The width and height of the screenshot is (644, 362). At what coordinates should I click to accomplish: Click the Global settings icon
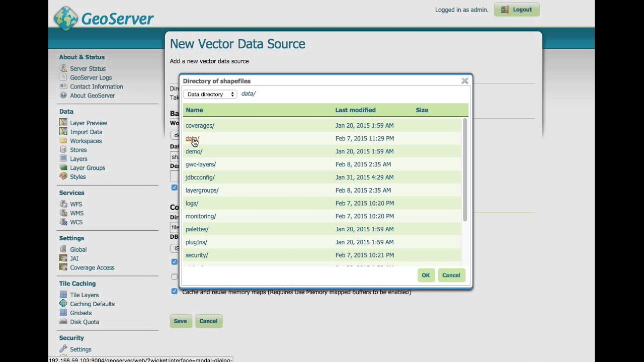tap(63, 249)
